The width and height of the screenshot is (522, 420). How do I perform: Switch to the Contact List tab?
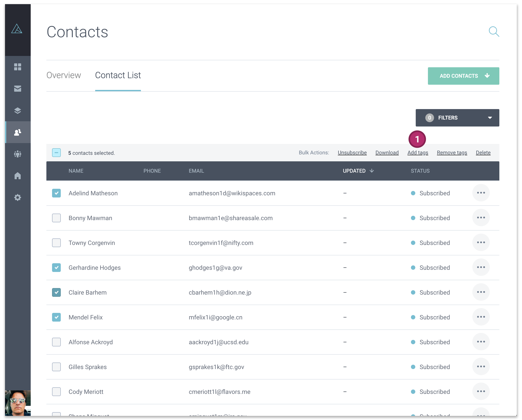118,75
